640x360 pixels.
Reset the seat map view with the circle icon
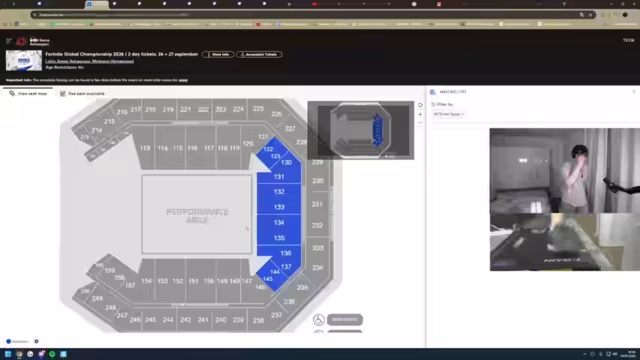pyautogui.click(x=420, y=105)
